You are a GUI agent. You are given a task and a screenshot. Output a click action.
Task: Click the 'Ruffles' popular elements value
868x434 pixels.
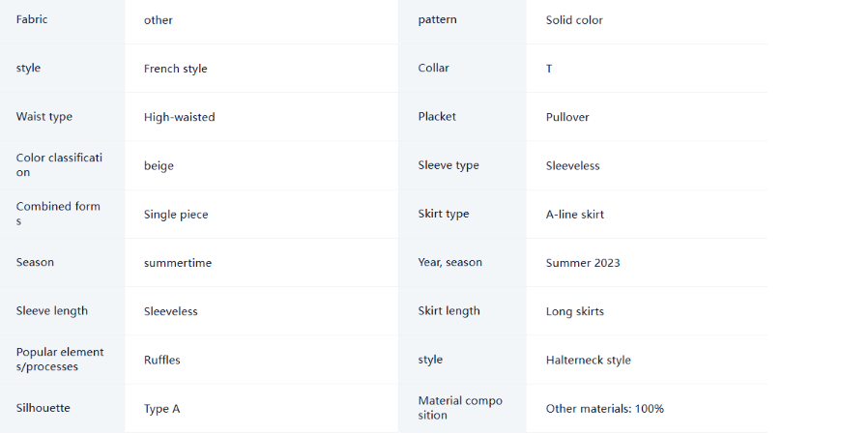tap(162, 361)
